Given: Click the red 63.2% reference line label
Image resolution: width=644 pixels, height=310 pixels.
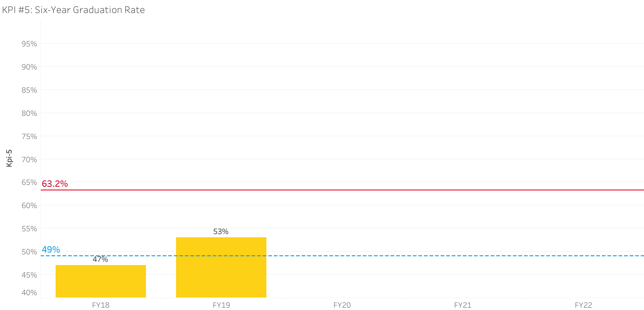Looking at the screenshot, I should pyautogui.click(x=55, y=184).
